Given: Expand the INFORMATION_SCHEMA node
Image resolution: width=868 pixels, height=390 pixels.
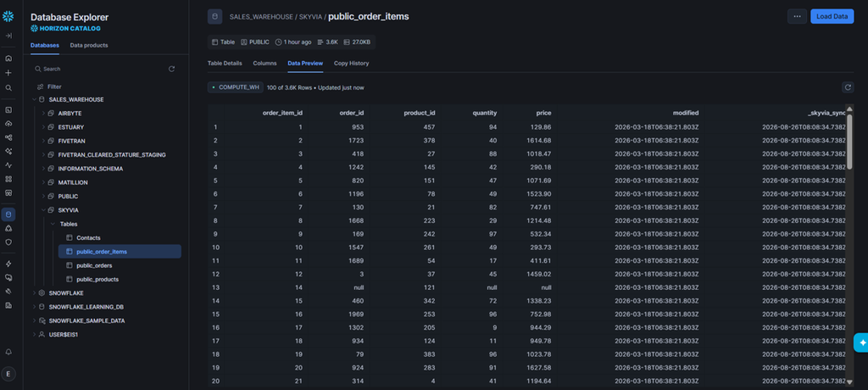Looking at the screenshot, I should pyautogui.click(x=44, y=169).
